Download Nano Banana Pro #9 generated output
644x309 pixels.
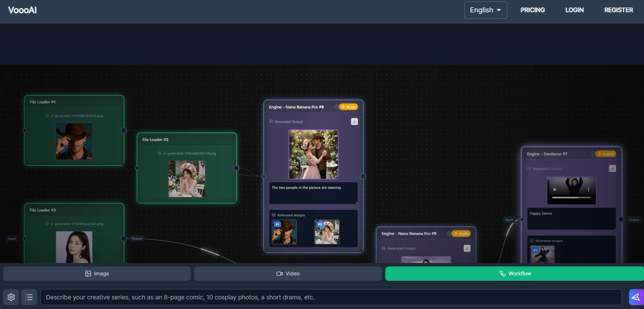coord(467,248)
